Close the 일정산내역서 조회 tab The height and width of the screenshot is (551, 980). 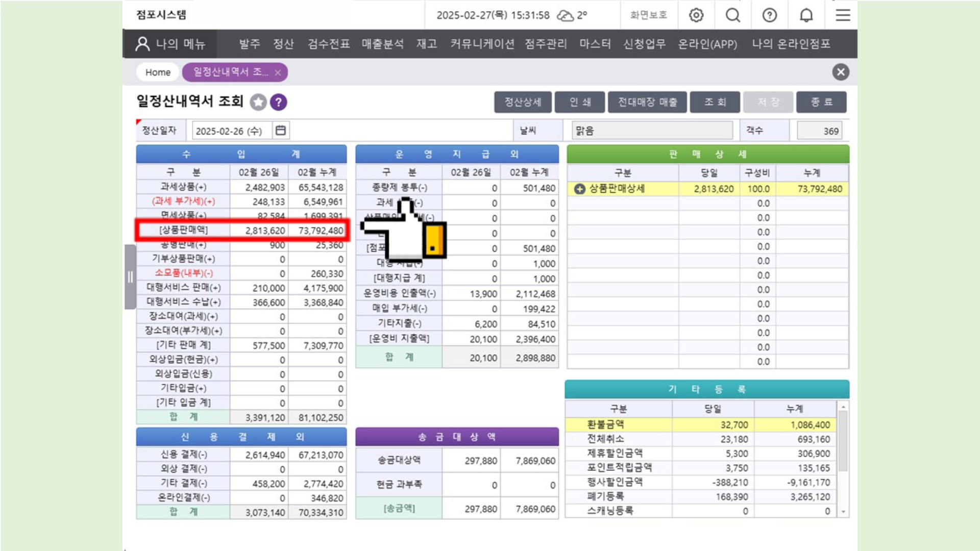[278, 72]
